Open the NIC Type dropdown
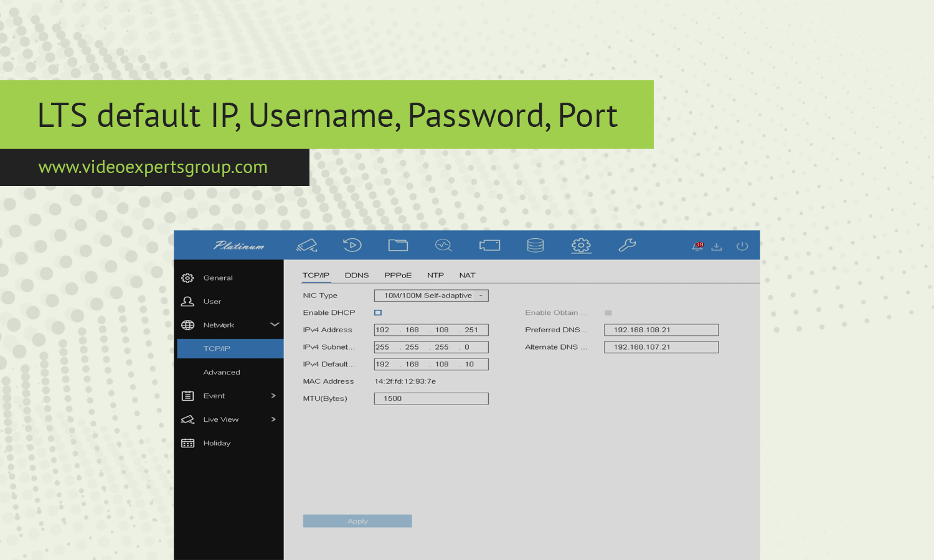 (x=431, y=296)
